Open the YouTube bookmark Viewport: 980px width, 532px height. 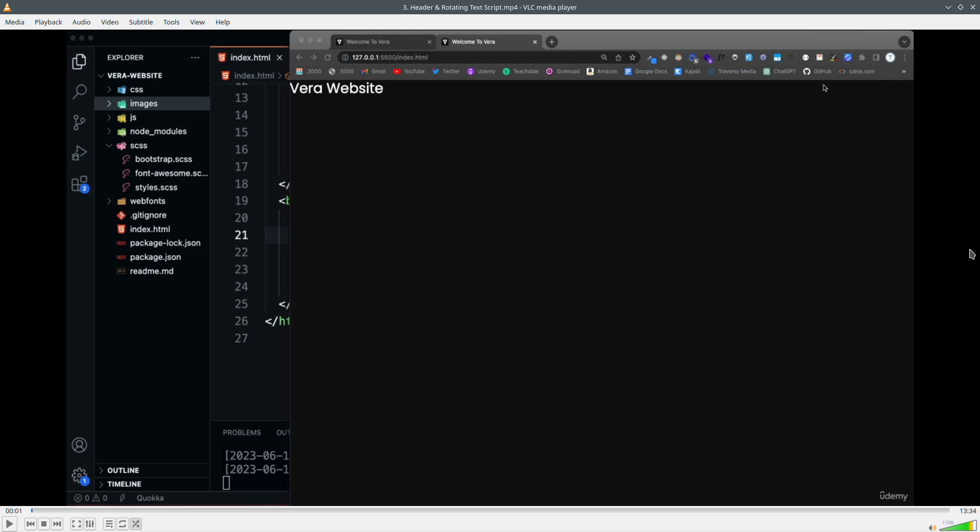point(409,71)
